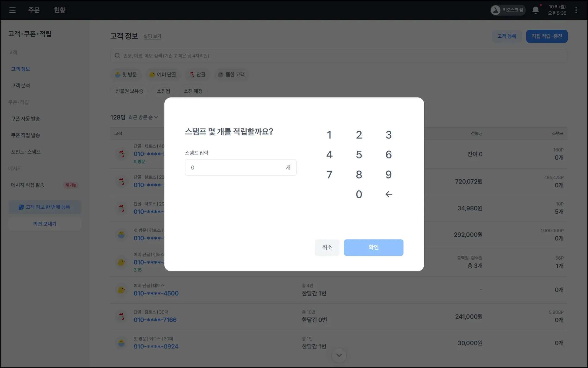Screen dimensions: 588x368
Task: Click the search magnifier icon
Action: 117,56
